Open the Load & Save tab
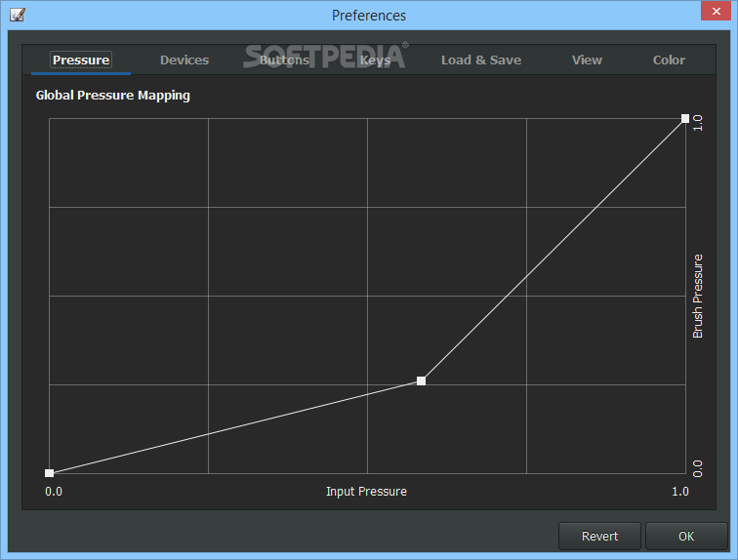738x560 pixels. [481, 60]
